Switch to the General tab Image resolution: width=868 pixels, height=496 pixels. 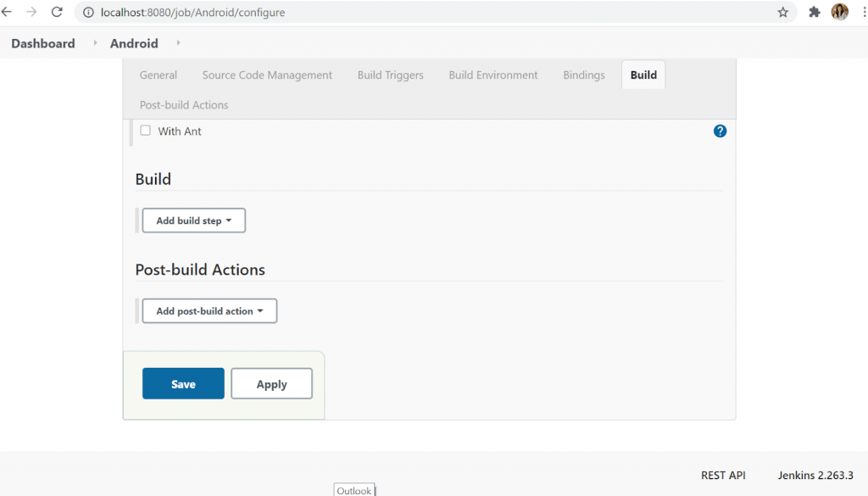159,75
